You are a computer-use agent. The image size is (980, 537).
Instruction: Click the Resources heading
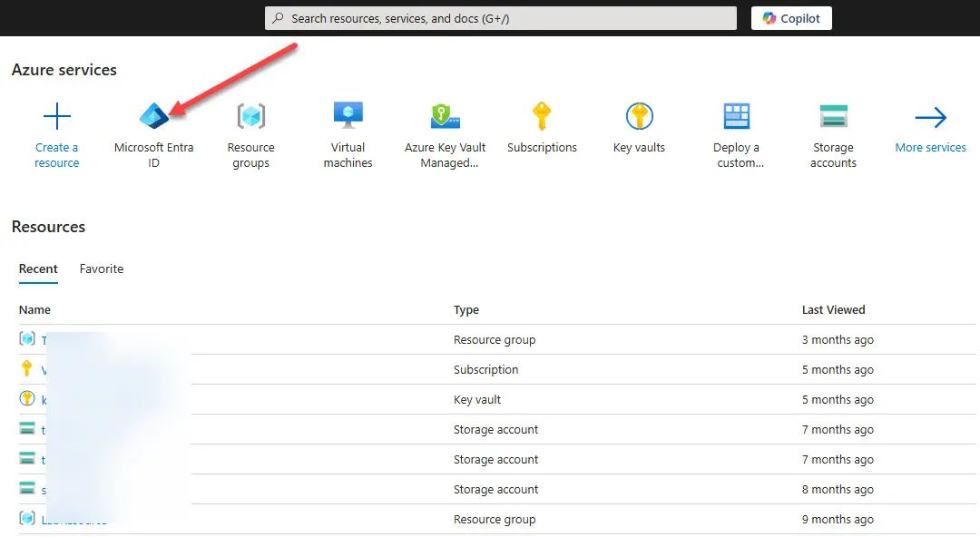(48, 226)
